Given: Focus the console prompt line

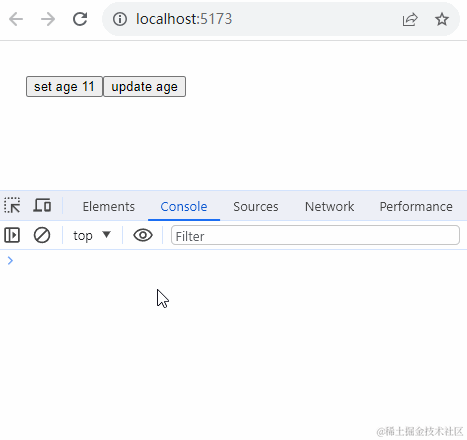Looking at the screenshot, I should point(233,261).
